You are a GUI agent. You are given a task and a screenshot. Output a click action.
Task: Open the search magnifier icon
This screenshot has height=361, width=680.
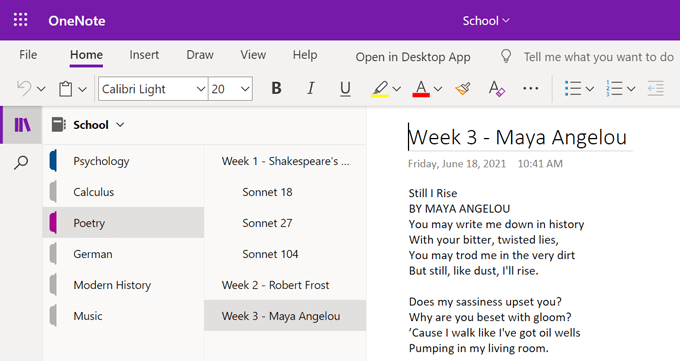tap(21, 163)
